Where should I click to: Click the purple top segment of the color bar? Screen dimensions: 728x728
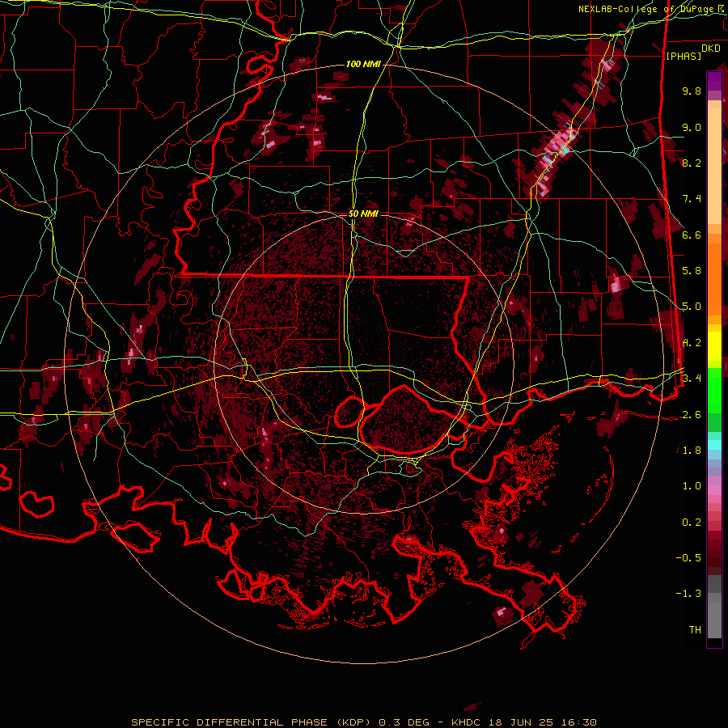click(714, 81)
